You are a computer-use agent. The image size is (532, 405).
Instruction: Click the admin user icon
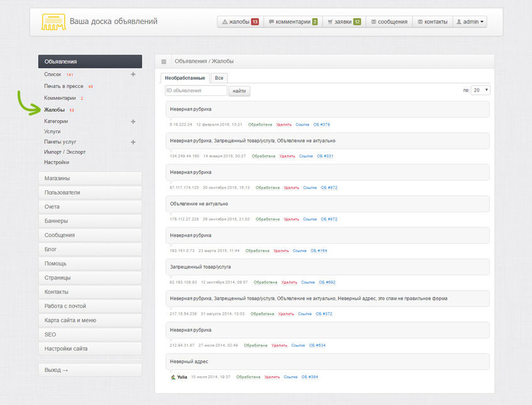click(x=459, y=22)
